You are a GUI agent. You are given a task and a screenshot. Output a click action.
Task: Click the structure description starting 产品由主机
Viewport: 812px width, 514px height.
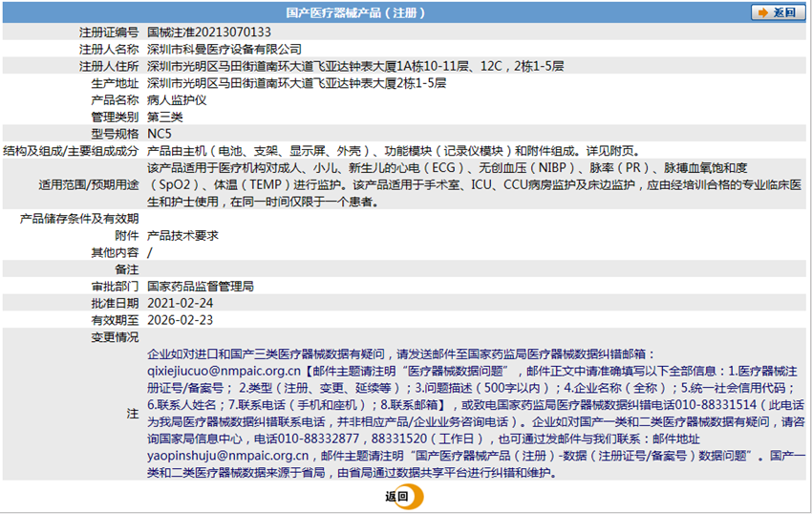(x=395, y=151)
